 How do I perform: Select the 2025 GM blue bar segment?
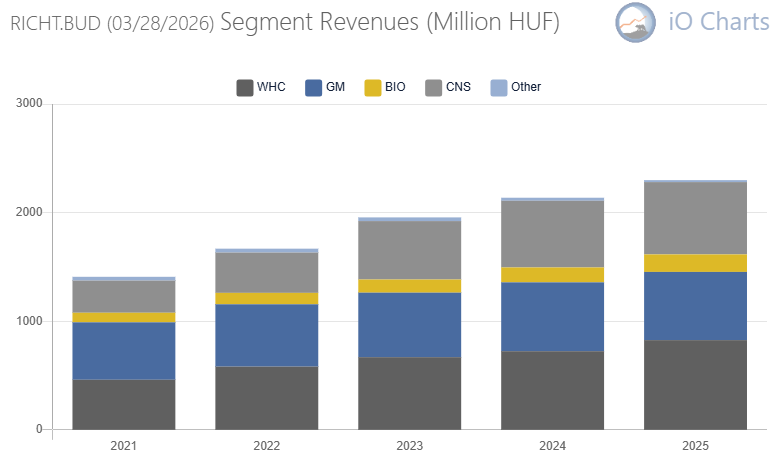(695, 306)
